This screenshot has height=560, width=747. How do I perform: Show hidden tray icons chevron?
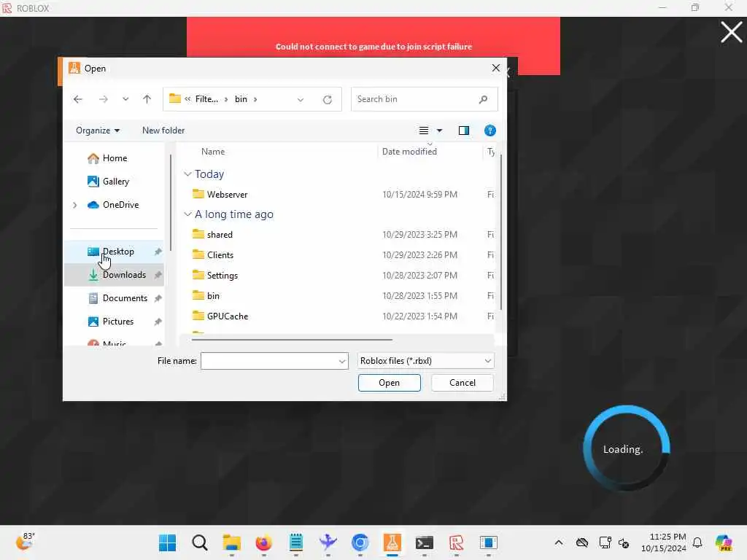[x=559, y=542]
